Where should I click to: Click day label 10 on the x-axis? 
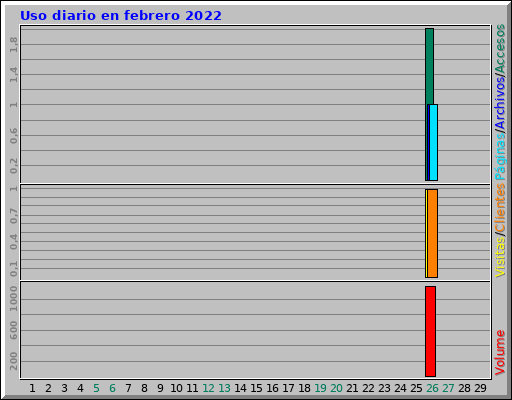(x=176, y=388)
